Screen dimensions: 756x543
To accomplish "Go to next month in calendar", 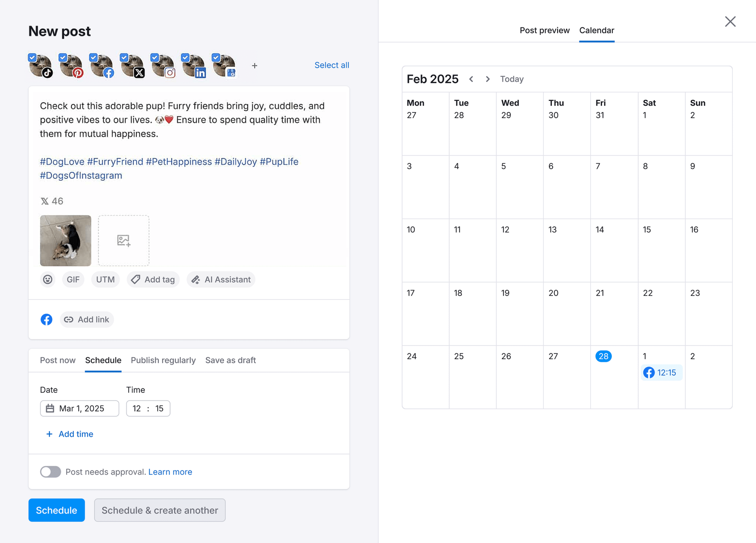I will [488, 79].
